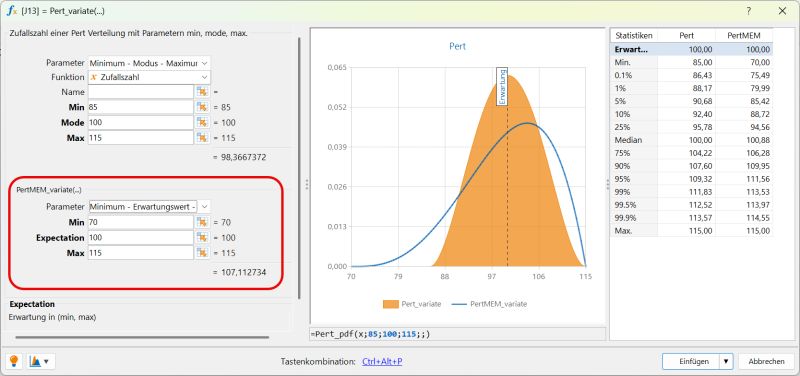Click the PertMEM Max field with 115
This screenshot has height=376, width=800.
pyautogui.click(x=141, y=253)
